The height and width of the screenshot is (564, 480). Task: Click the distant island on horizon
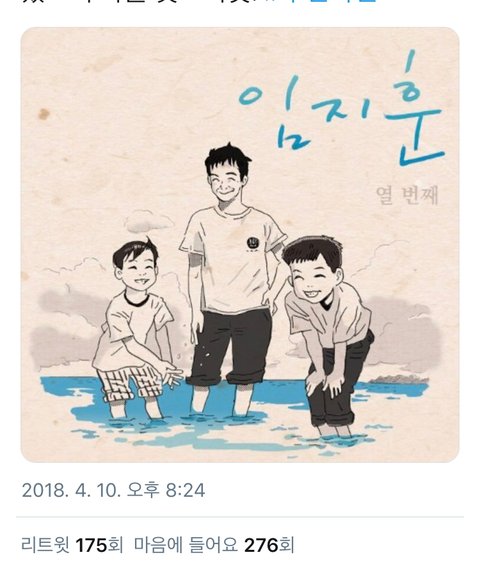coord(399,379)
